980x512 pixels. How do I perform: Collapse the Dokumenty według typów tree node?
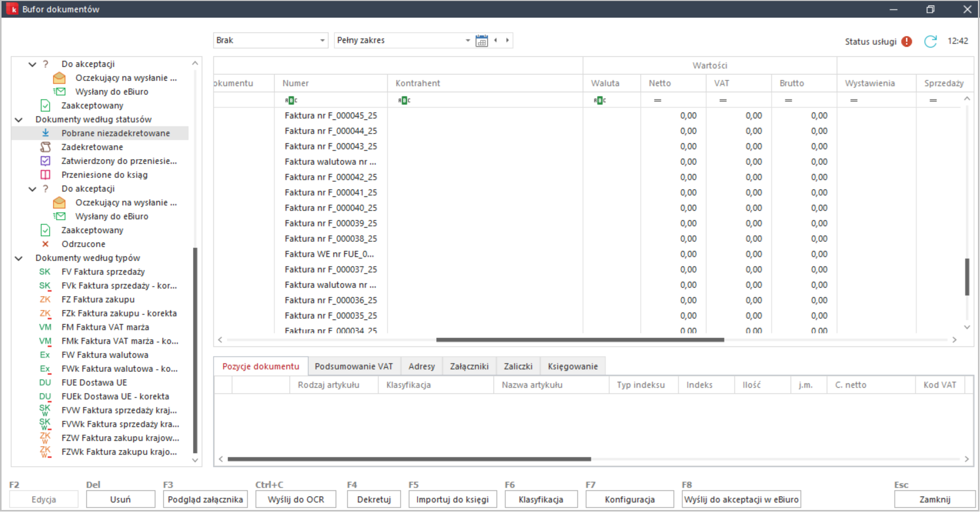click(19, 258)
